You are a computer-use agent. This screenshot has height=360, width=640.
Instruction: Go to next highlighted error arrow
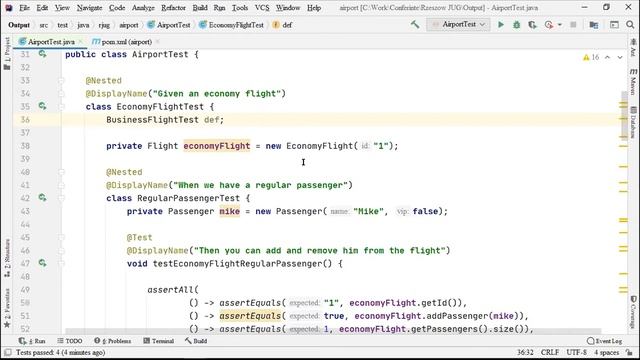pos(620,57)
